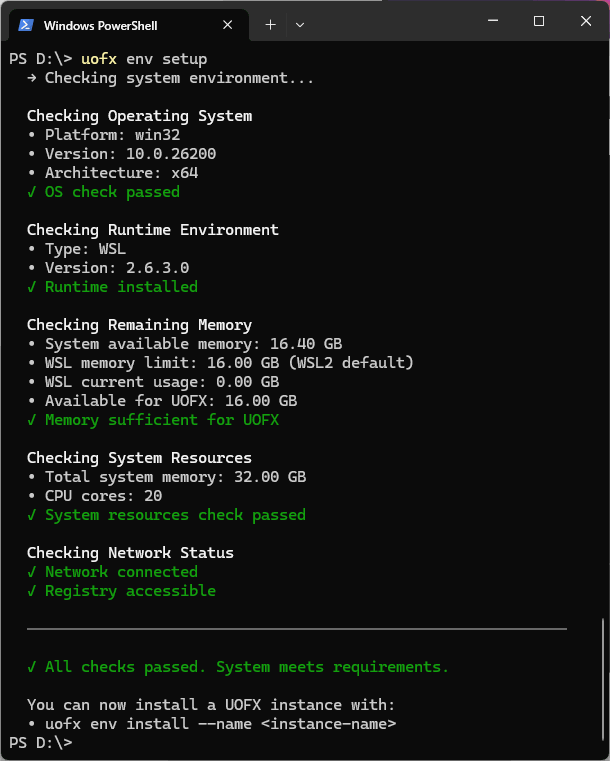Image resolution: width=610 pixels, height=761 pixels.
Task: Close the Windows PowerShell tab
Action: (x=231, y=25)
